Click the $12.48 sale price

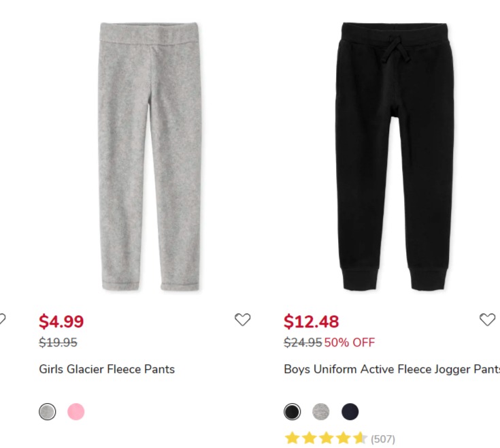point(312,321)
